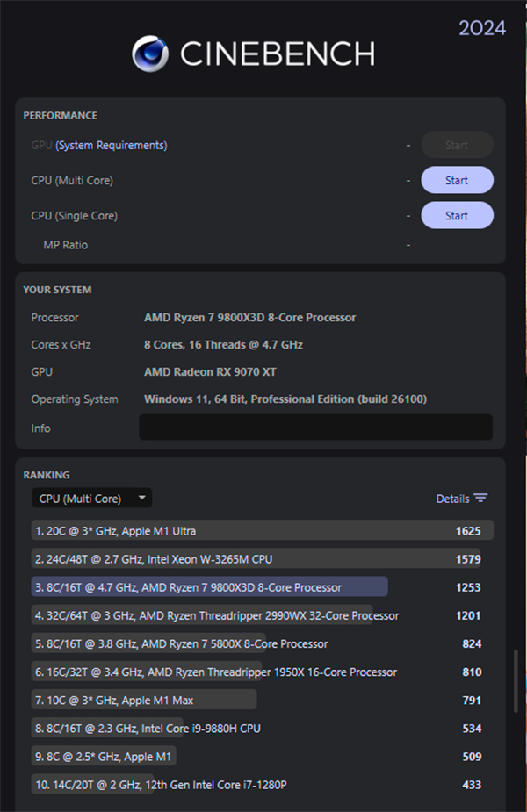This screenshot has height=812, width=527.
Task: Select the Threadripper 2990WX ranking row
Action: point(255,615)
